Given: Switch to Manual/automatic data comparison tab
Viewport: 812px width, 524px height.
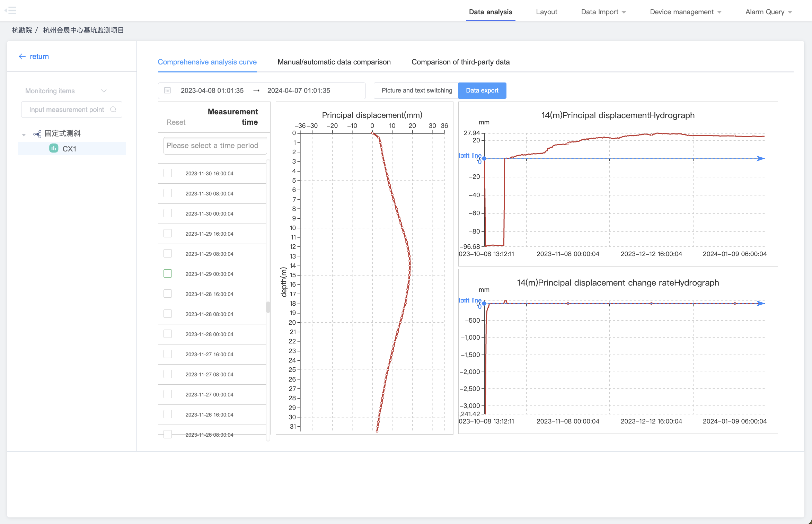Looking at the screenshot, I should coord(334,62).
